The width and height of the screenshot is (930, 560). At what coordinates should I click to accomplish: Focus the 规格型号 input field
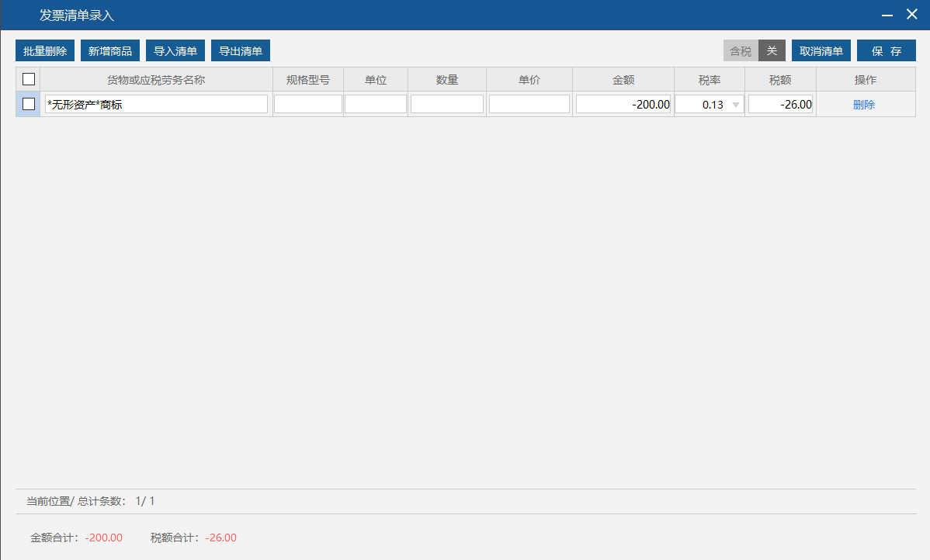(x=308, y=104)
